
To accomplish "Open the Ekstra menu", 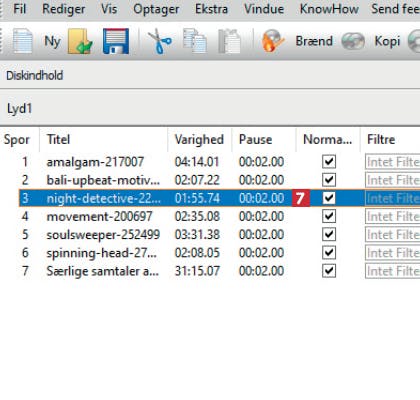I will (x=211, y=9).
